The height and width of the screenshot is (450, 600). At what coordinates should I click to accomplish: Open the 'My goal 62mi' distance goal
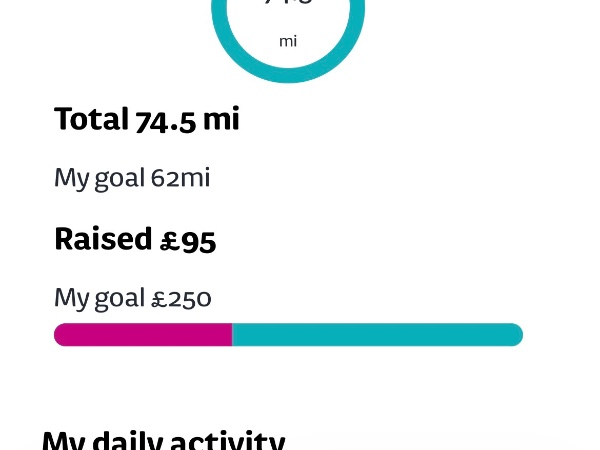pos(132,178)
